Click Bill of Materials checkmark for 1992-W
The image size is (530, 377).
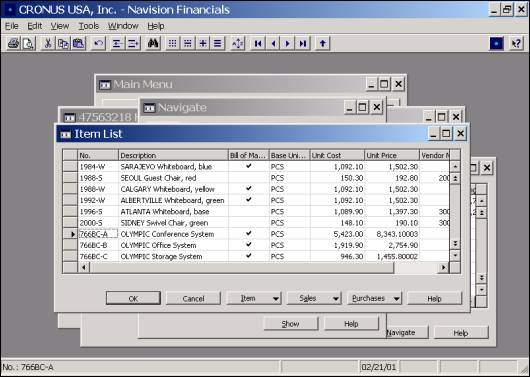249,199
